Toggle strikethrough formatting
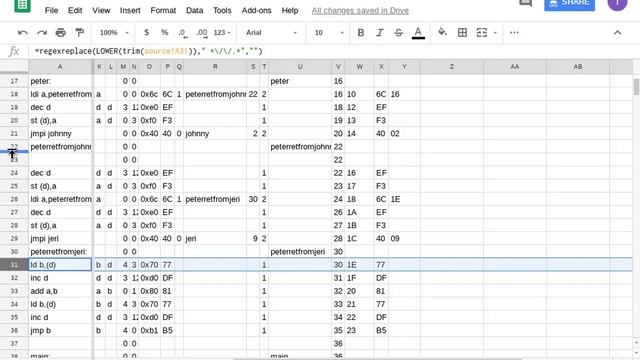 tap(398, 33)
